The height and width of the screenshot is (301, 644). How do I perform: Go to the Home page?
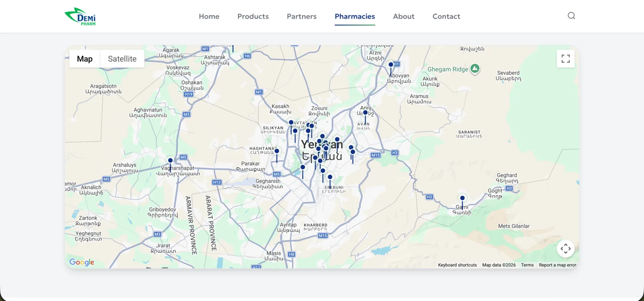pyautogui.click(x=209, y=17)
